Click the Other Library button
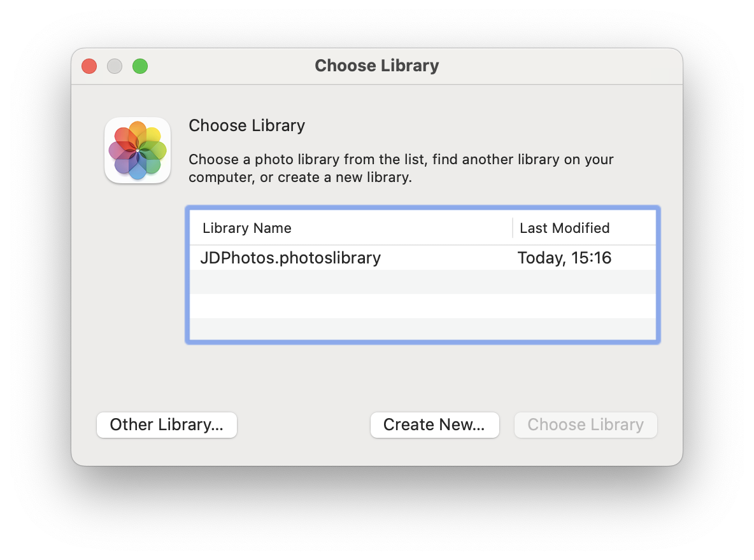 (x=166, y=424)
